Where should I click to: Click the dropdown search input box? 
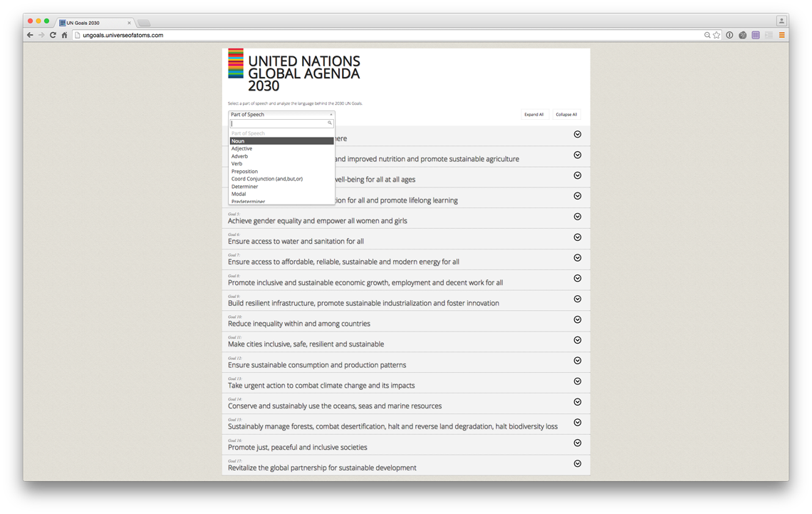(x=282, y=123)
